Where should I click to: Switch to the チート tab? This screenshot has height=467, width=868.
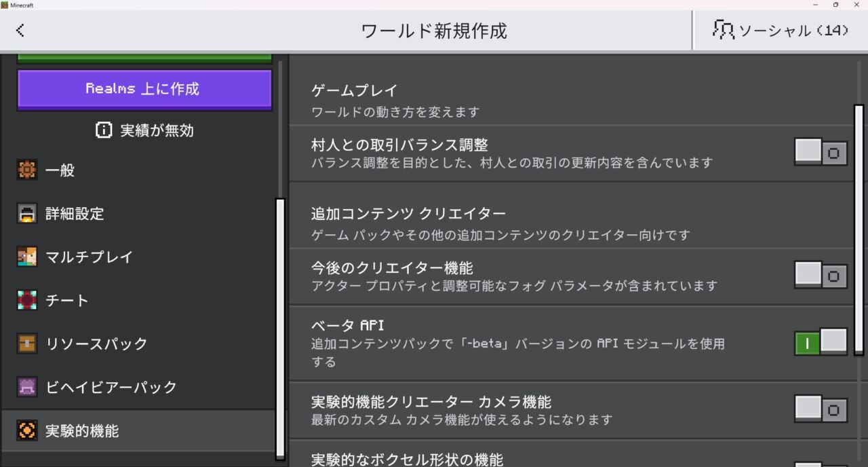pos(138,301)
